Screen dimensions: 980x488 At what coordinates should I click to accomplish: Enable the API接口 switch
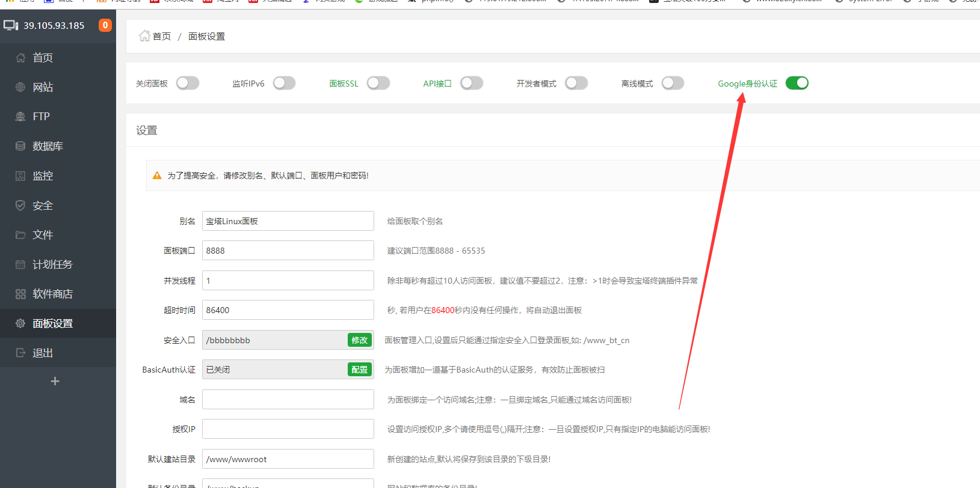472,83
